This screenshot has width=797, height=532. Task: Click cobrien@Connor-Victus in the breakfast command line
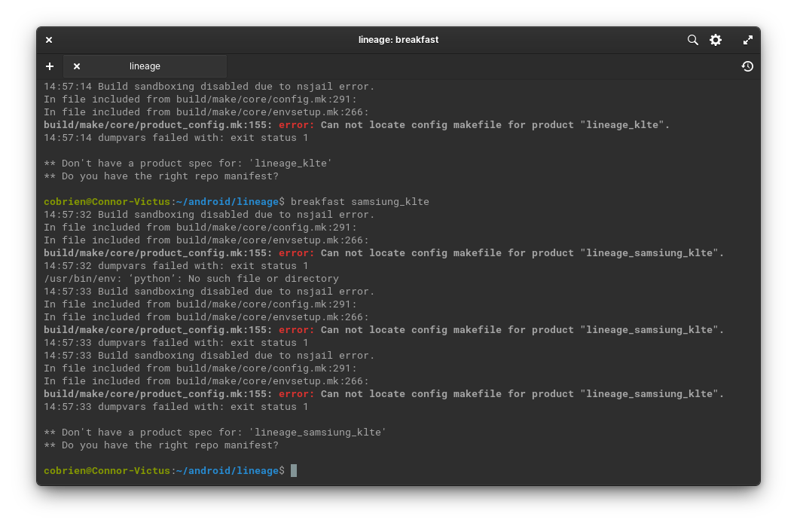tap(107, 202)
